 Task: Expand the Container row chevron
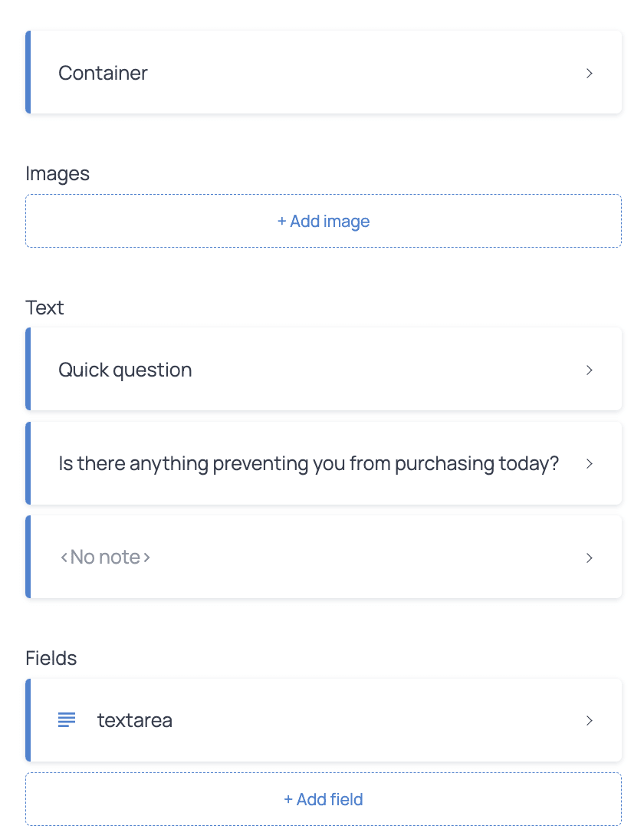pos(589,74)
